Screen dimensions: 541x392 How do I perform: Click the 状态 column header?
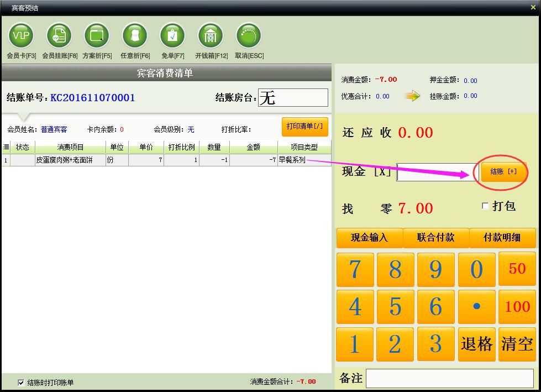[23, 147]
